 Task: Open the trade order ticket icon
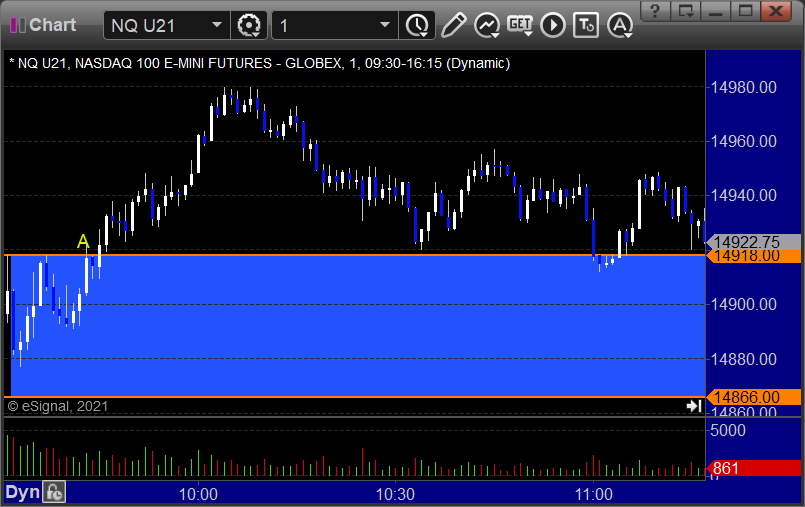(x=586, y=25)
